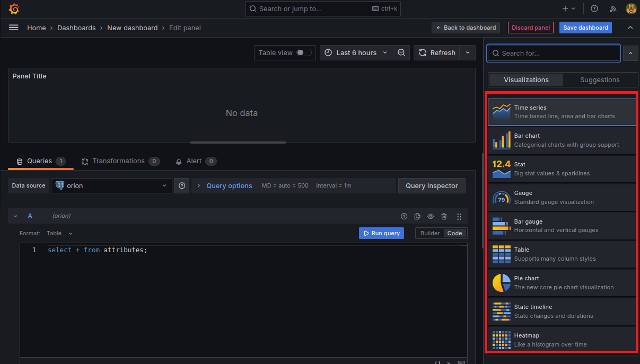Go to the Home breadcrumb

pyautogui.click(x=37, y=28)
